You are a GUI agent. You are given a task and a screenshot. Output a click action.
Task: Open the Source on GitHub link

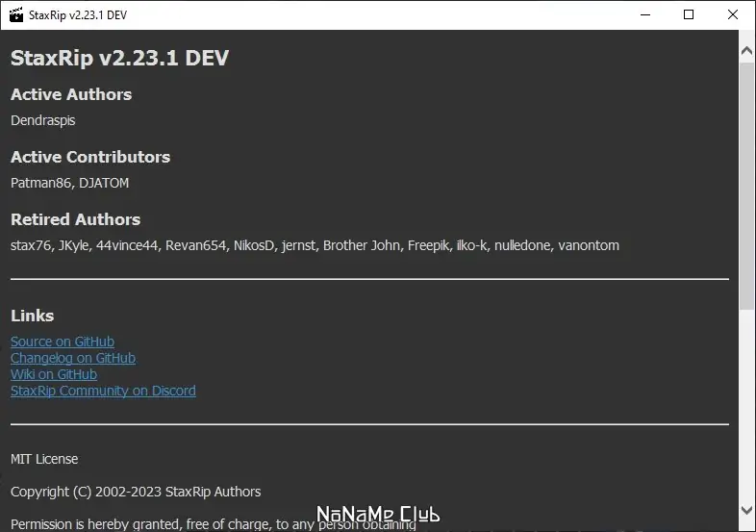63,342
